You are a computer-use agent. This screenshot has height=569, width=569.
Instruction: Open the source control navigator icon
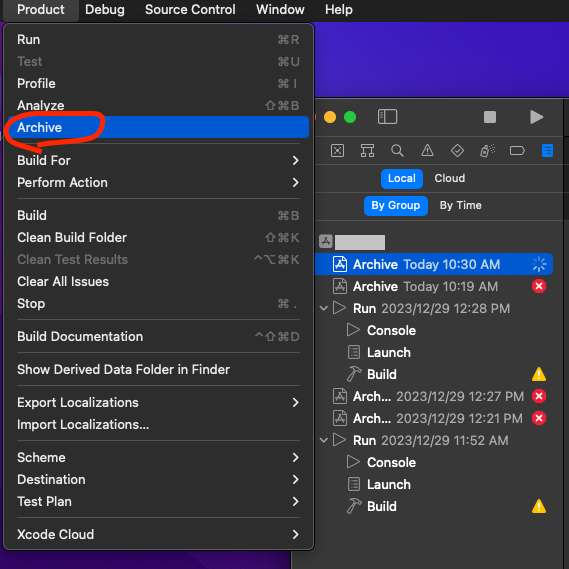pos(337,150)
